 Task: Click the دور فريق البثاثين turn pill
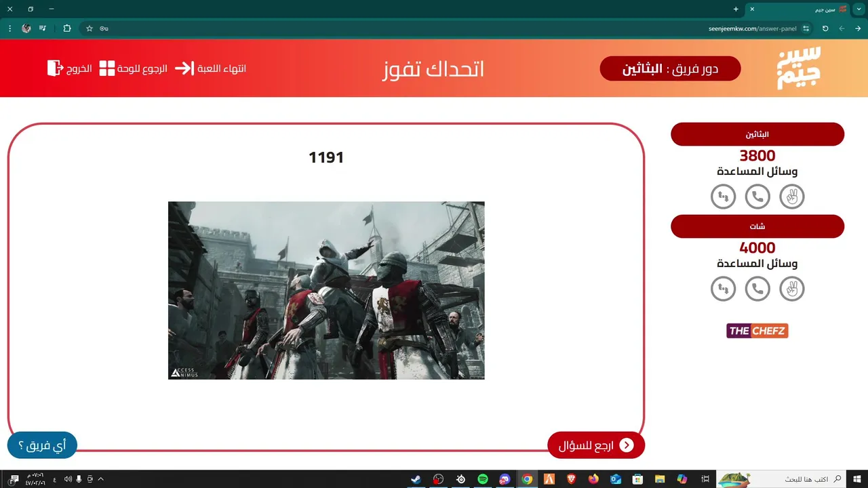point(670,68)
